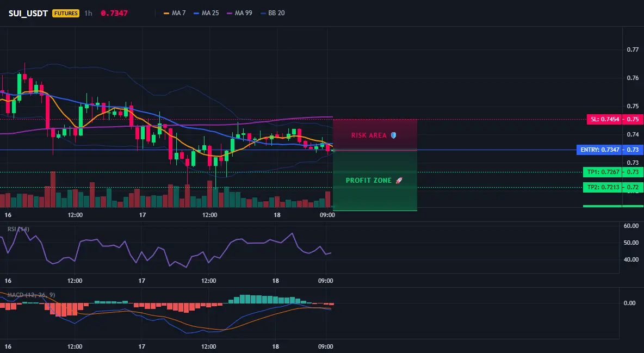This screenshot has height=353, width=644.
Task: Click the 40.00 RSI axis value
Action: [631, 259]
